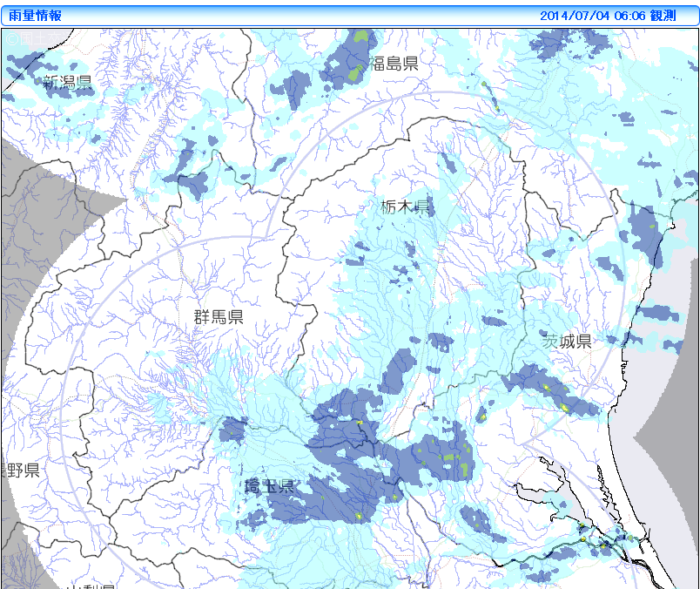
Task: Click the partially visible 長野県 label
Action: (x=21, y=471)
